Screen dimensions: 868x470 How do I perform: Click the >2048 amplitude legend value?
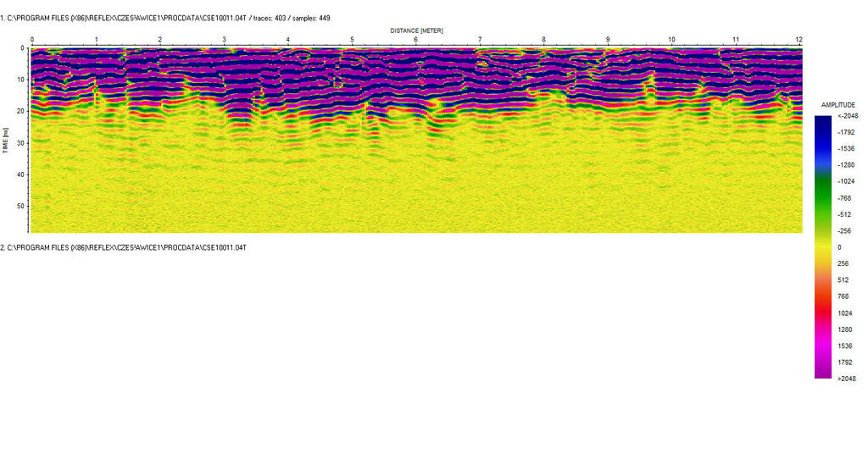point(845,379)
